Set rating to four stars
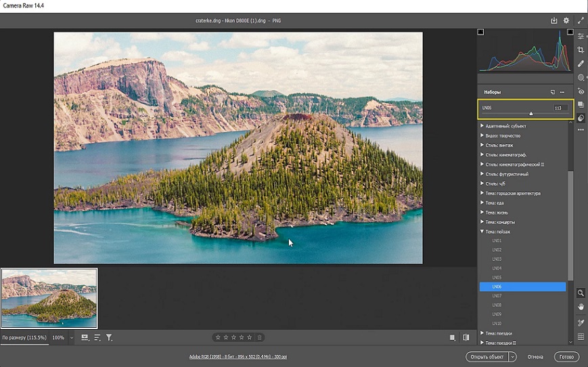 (242, 337)
